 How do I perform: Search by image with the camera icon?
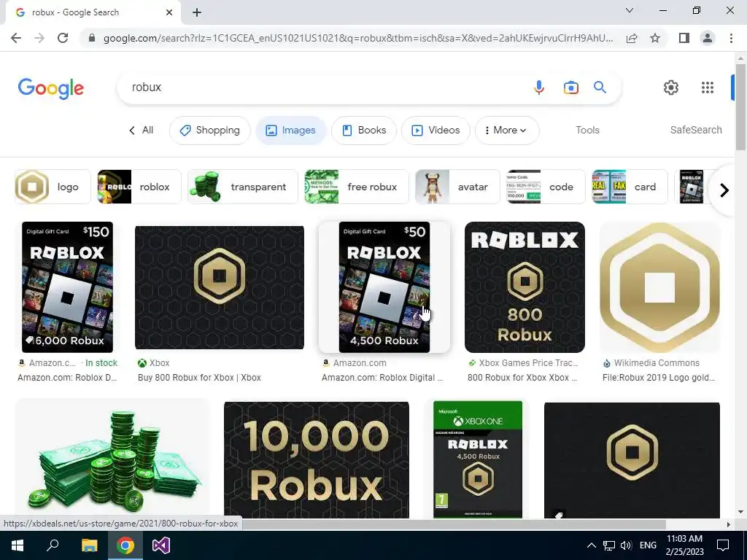tap(570, 87)
